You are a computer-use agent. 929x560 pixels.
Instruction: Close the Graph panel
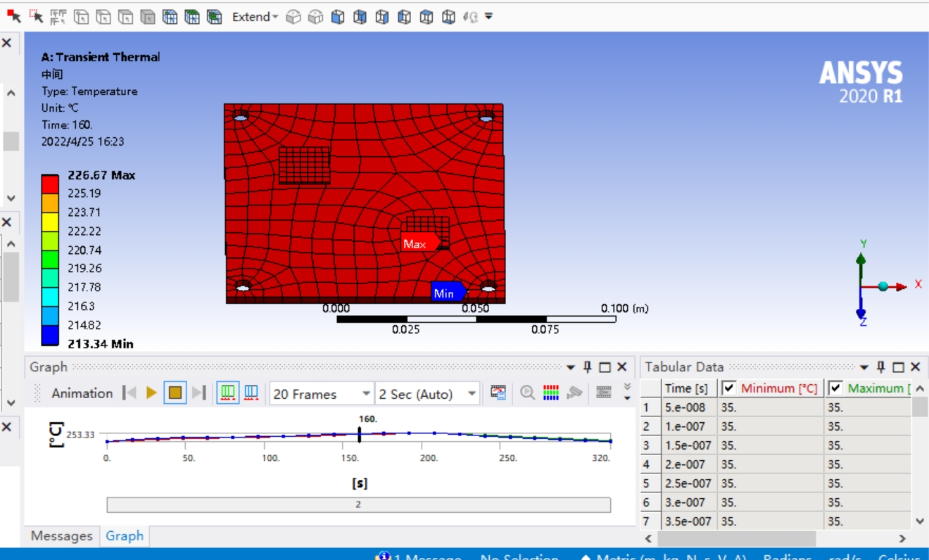click(622, 367)
